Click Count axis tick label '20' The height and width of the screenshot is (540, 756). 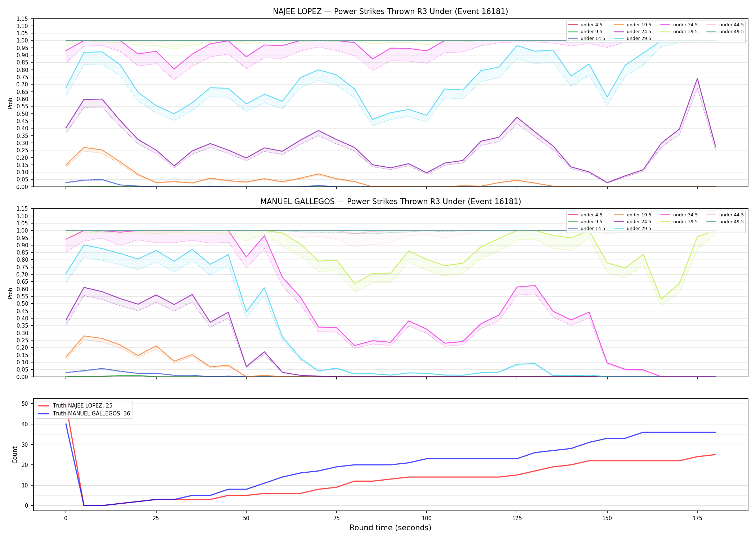(25, 465)
